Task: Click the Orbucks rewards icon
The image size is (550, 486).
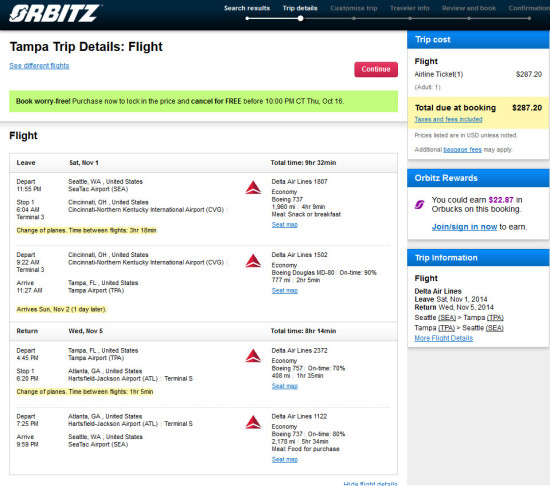Action: (x=420, y=204)
